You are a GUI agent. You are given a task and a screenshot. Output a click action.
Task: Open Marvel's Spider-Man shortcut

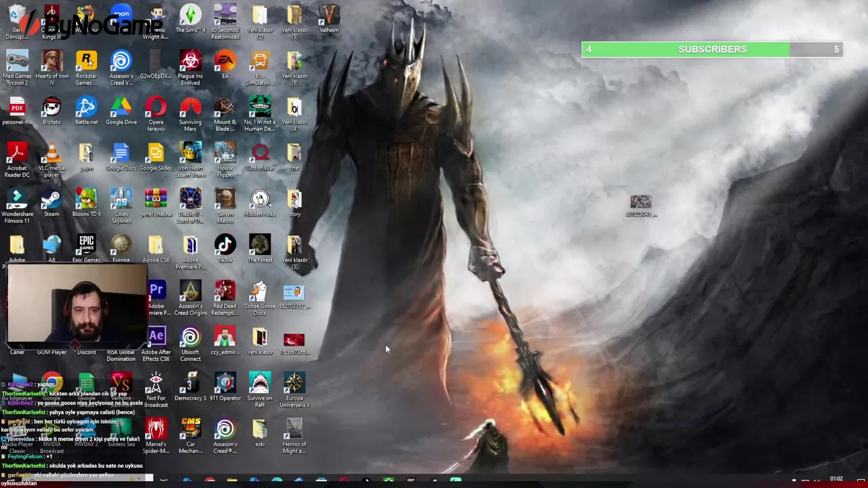(x=156, y=436)
